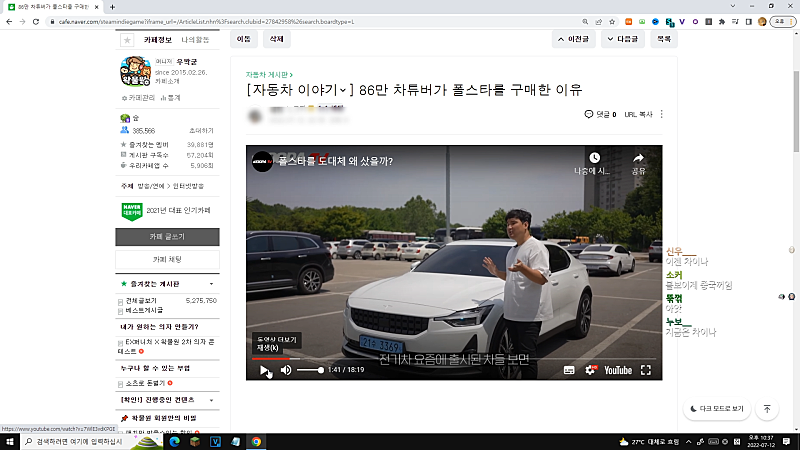Click the 카페 글쓰기 button
800x450 pixels.
[x=166, y=237]
